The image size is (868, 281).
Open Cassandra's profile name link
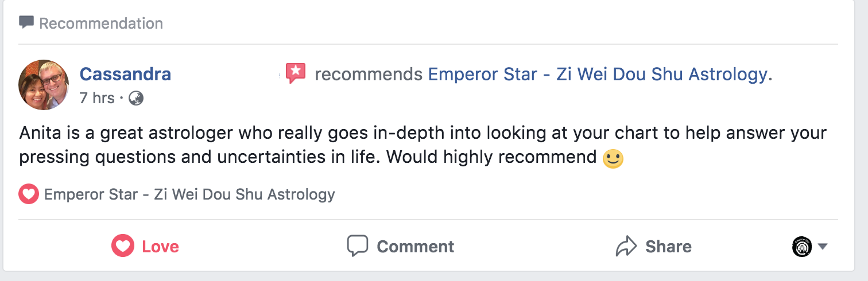point(125,74)
